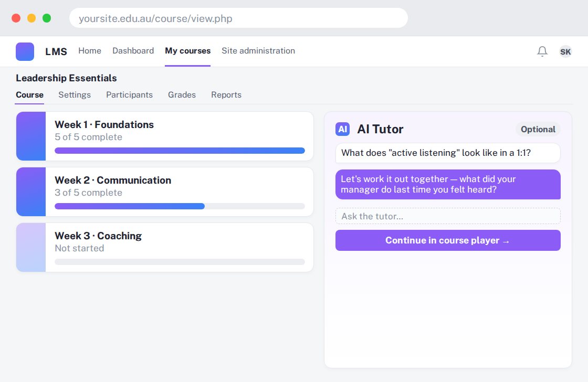Click the Leadership Essentials course heading
Viewport: 588px width, 382px height.
66,78
